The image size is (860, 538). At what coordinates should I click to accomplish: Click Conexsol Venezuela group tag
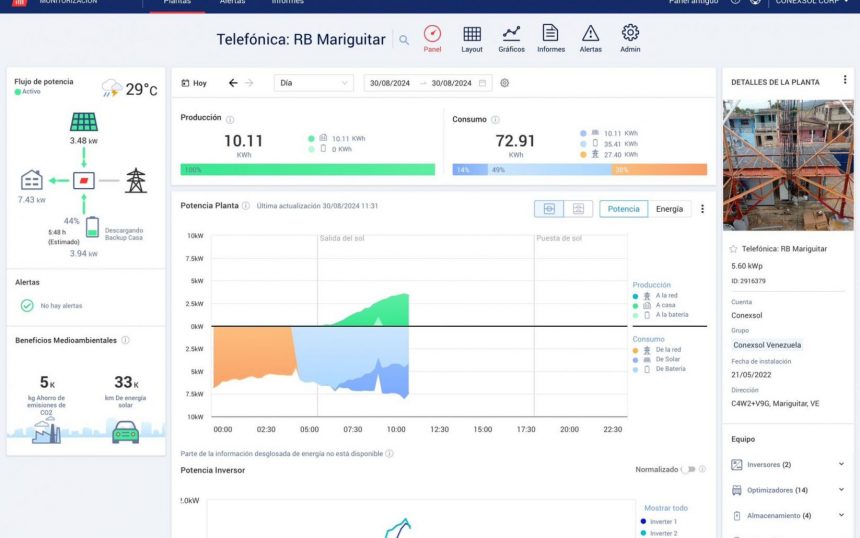[x=767, y=345]
